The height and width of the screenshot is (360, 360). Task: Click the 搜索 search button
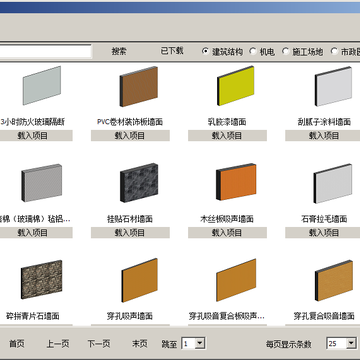point(119,51)
